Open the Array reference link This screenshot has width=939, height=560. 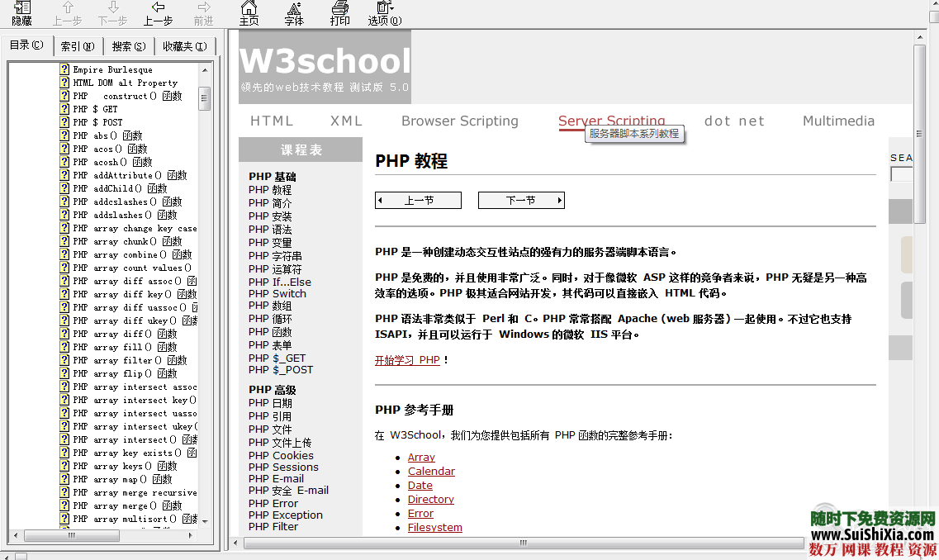coord(421,457)
